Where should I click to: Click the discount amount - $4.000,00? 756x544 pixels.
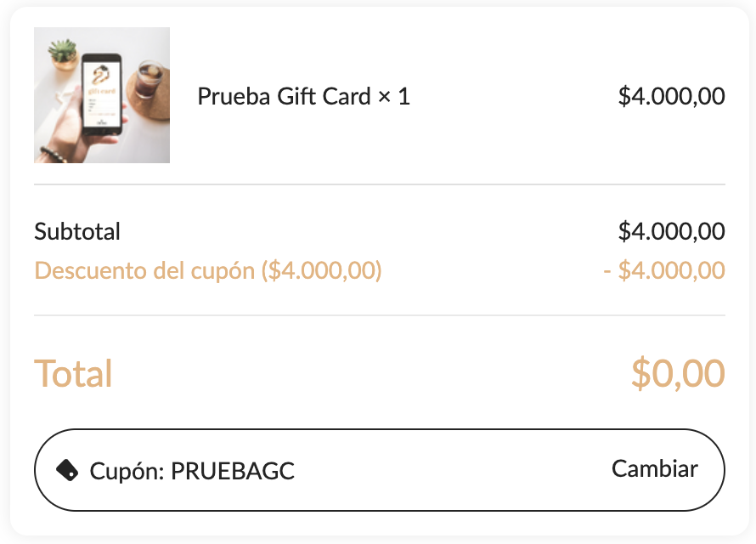tap(664, 270)
